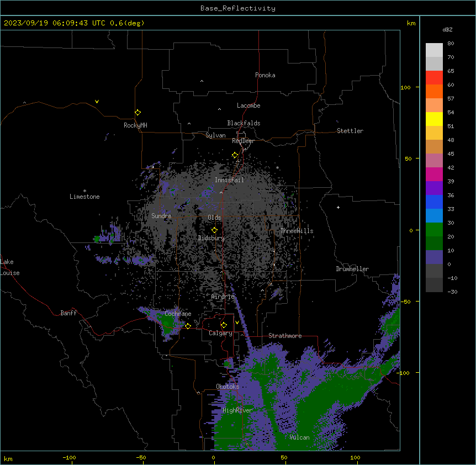476x465 pixels.
Task: Click the Drumheller town label
Action: (x=352, y=269)
